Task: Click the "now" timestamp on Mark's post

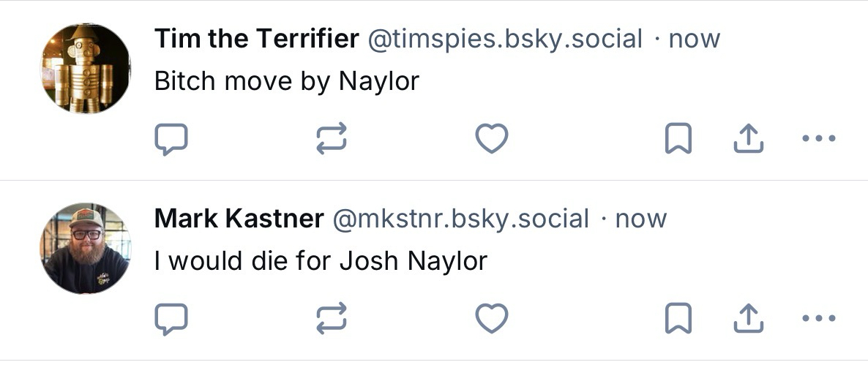Action: pyautogui.click(x=641, y=219)
